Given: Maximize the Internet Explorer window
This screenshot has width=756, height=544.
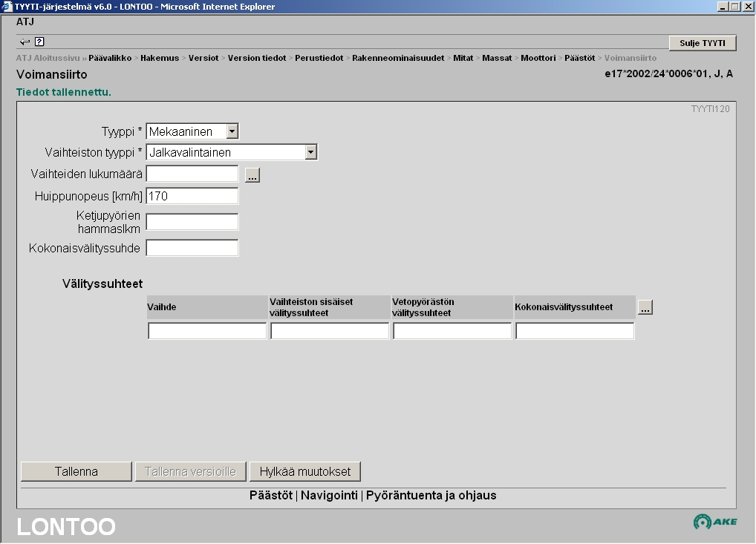Looking at the screenshot, I should (734, 6).
